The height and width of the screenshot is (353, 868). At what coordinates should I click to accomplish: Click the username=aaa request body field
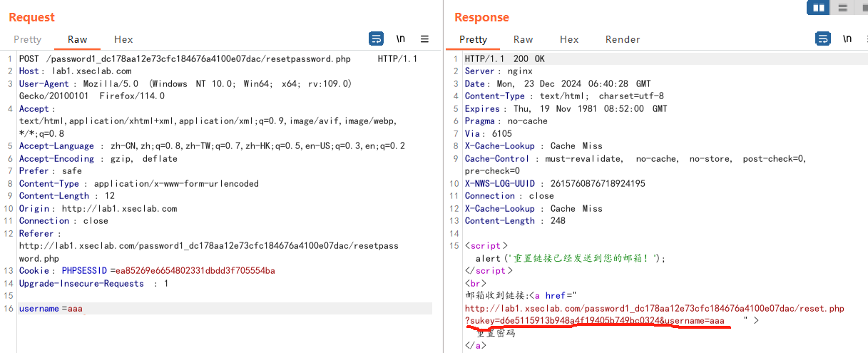[51, 308]
